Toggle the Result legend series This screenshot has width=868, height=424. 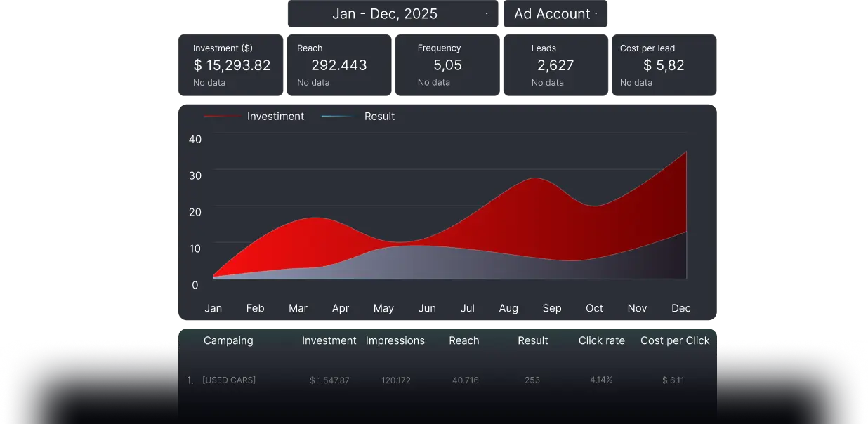pyautogui.click(x=379, y=117)
